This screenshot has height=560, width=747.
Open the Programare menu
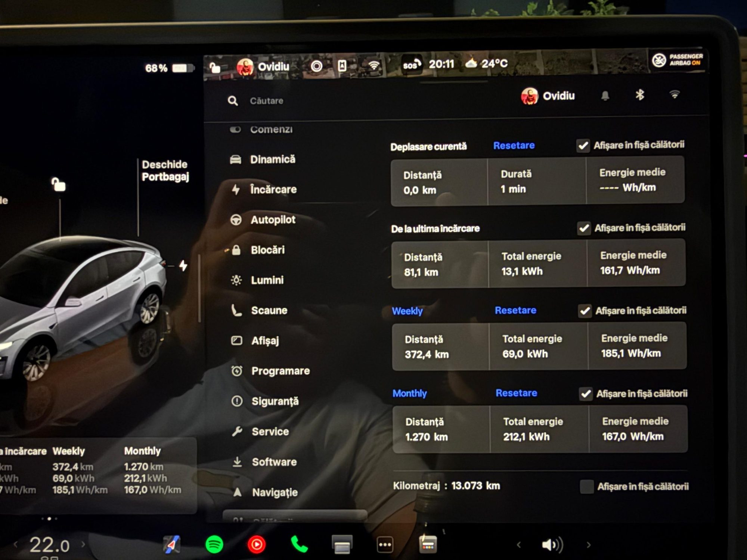click(271, 371)
